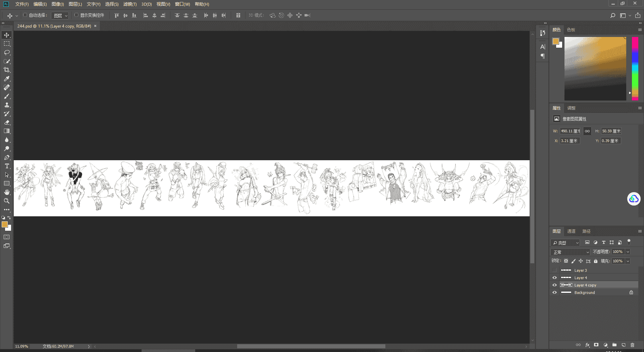The width and height of the screenshot is (644, 352).
Task: Open the layer styles fx menu
Action: (x=587, y=345)
